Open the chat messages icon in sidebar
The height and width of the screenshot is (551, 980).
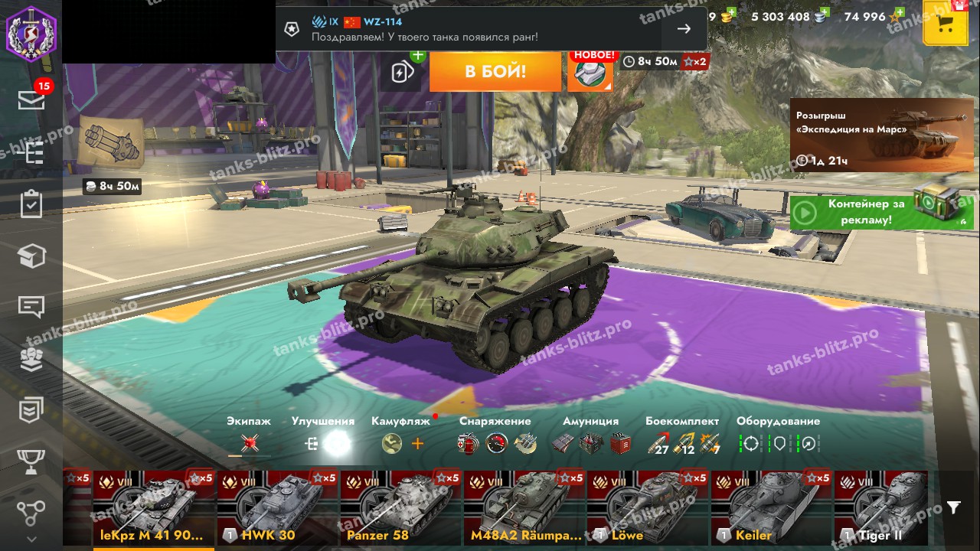coord(31,308)
